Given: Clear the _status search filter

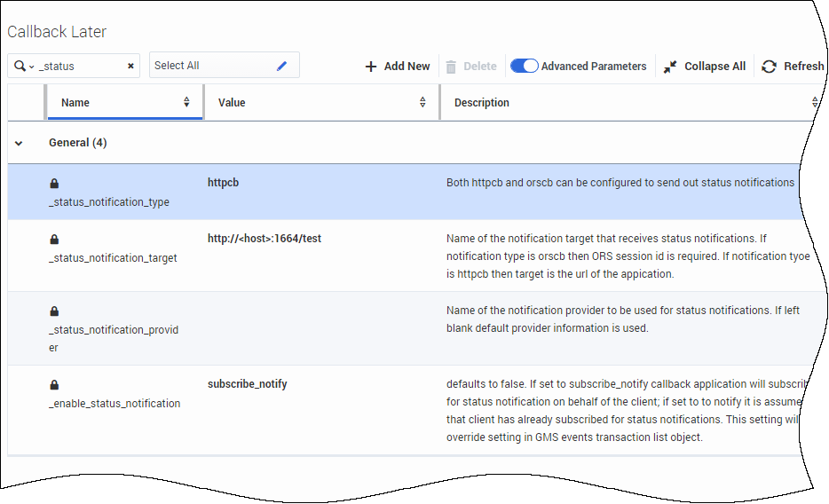Looking at the screenshot, I should tap(130, 66).
